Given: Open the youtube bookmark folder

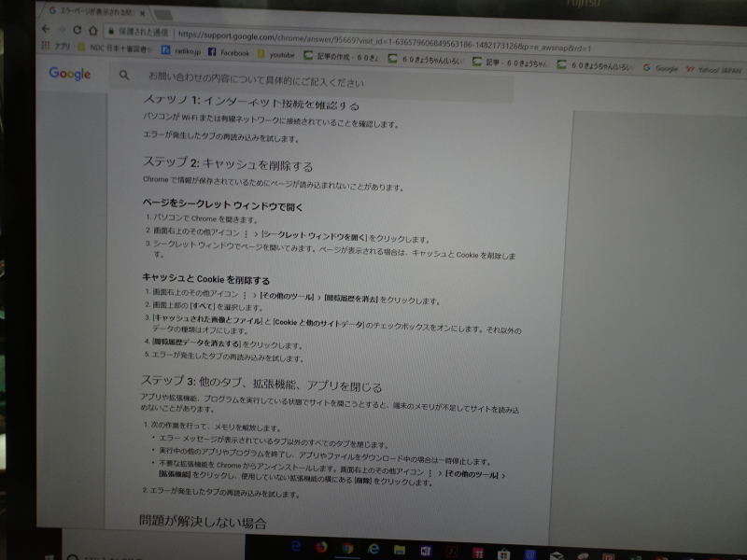Looking at the screenshot, I should (276, 54).
